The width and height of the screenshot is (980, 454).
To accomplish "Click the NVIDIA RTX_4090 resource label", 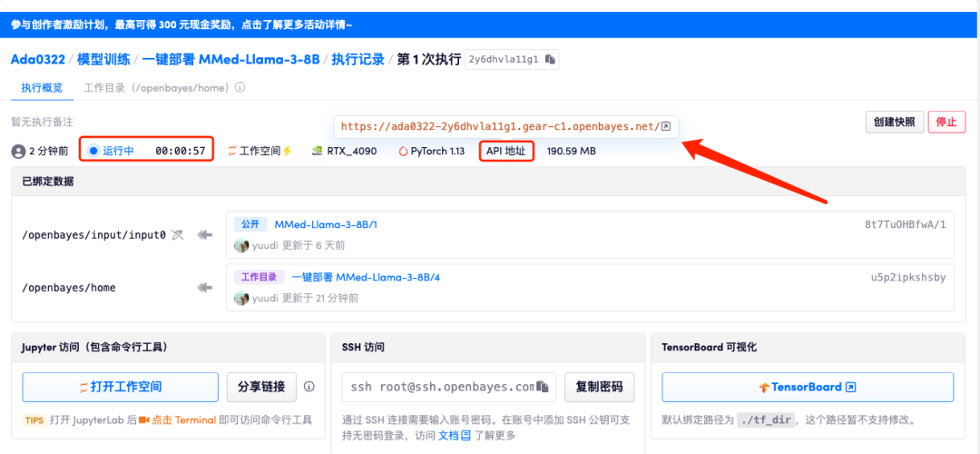I will coord(344,151).
